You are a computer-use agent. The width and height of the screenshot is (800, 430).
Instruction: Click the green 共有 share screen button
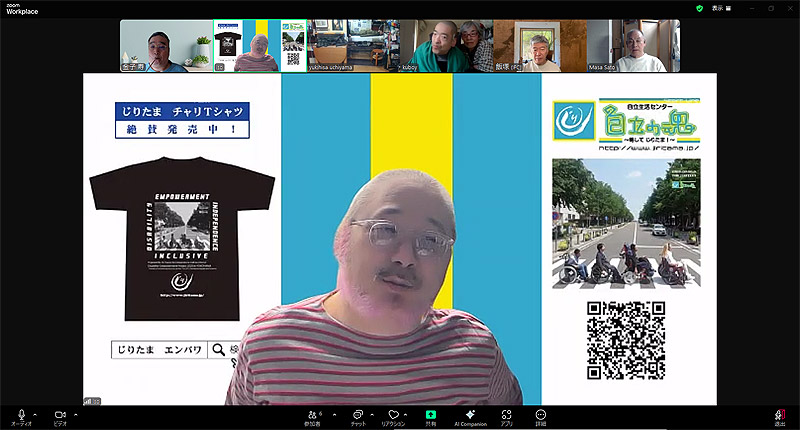431,416
